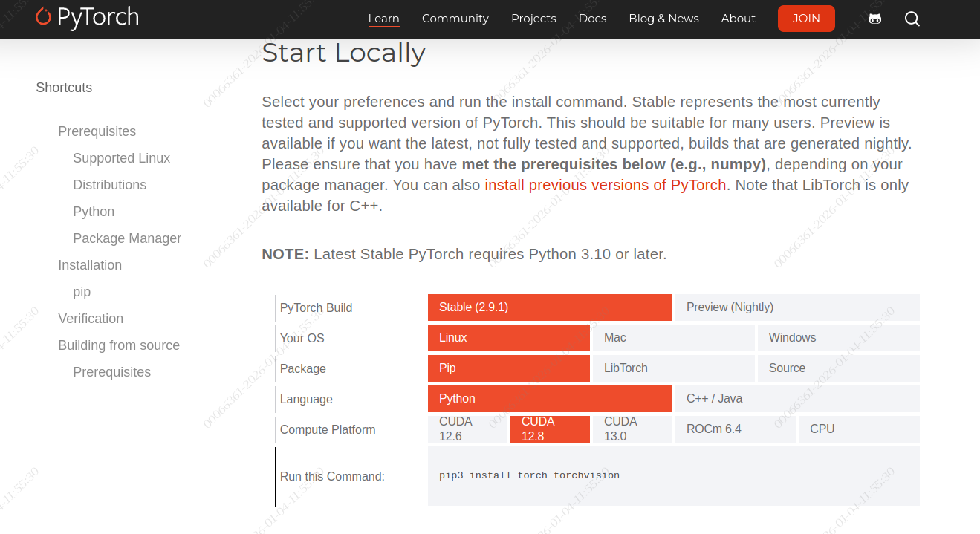Choose Windows as your OS
980x534 pixels.
[x=839, y=338]
